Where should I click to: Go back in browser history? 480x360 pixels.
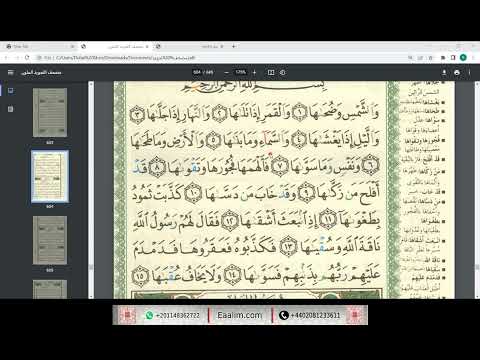(x=6, y=58)
